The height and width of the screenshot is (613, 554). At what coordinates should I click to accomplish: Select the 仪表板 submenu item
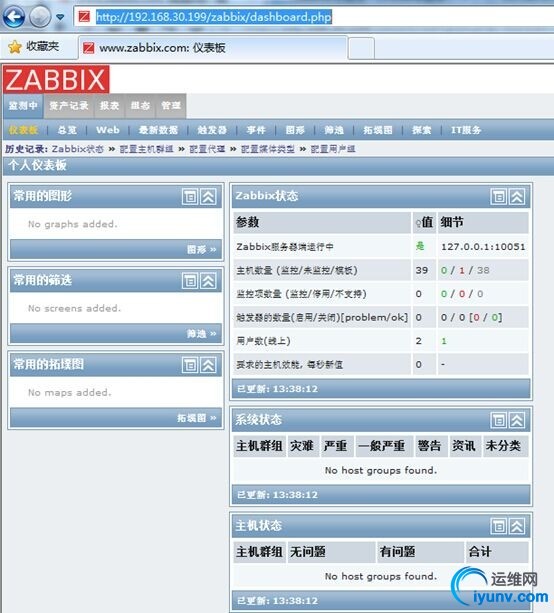tap(23, 130)
